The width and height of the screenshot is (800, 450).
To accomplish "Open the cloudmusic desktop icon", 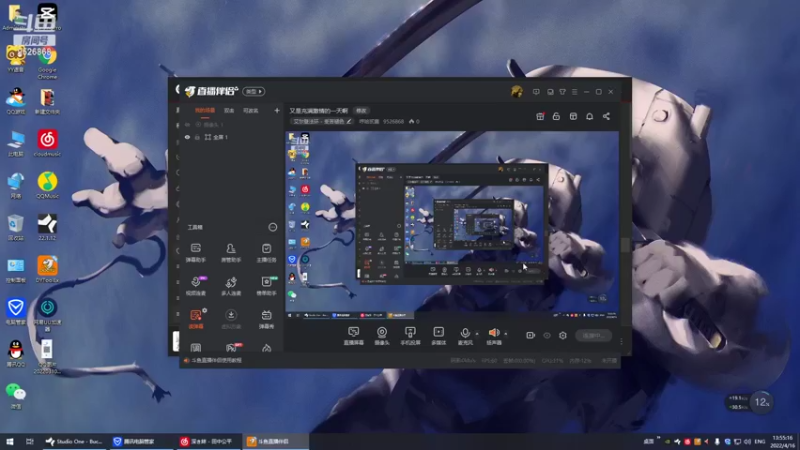I will tap(47, 143).
